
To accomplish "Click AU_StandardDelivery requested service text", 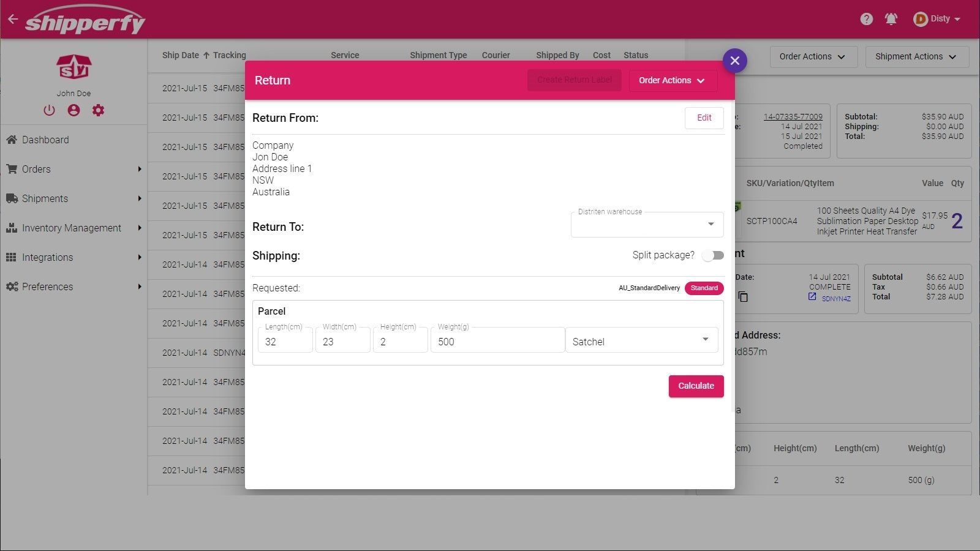I will (x=649, y=288).
